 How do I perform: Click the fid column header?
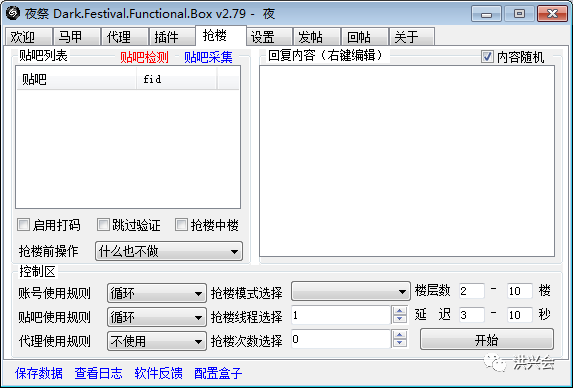point(177,79)
